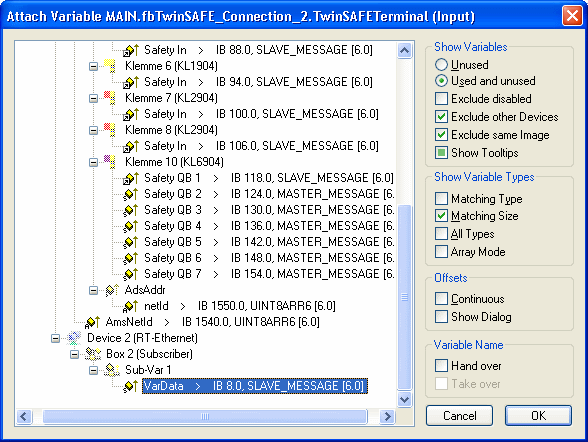The width and height of the screenshot is (588, 442).
Task: Enable the Array Mode checkbox
Action: point(441,252)
